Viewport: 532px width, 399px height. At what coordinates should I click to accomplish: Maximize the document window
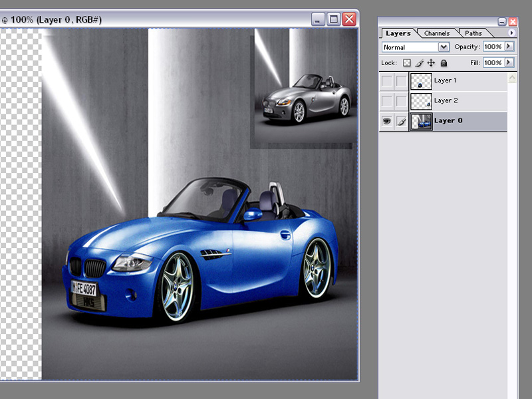(334, 19)
